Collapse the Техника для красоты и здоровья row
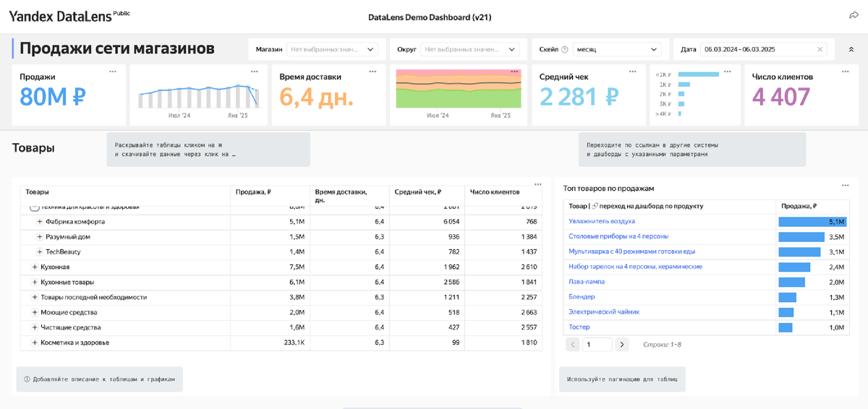Screen dimensions: 868x409 tap(34, 208)
